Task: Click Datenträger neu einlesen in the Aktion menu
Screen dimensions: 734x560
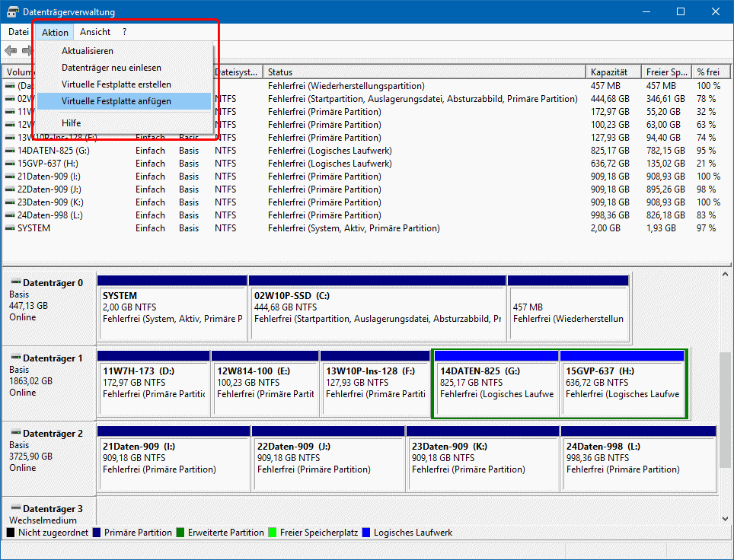Action: click(x=111, y=68)
